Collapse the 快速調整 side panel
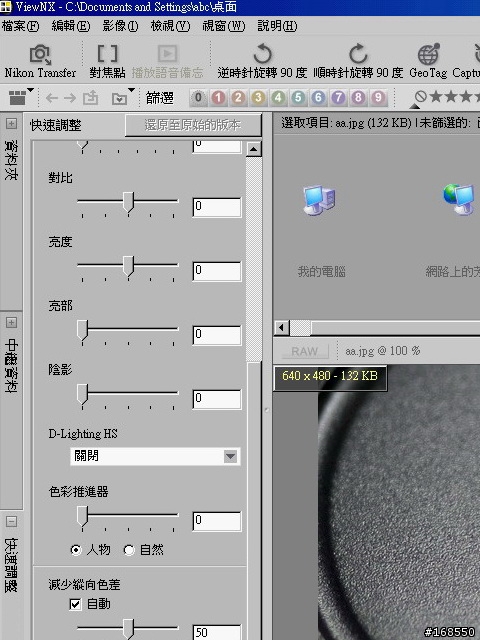This screenshot has width=480, height=640. point(11,522)
